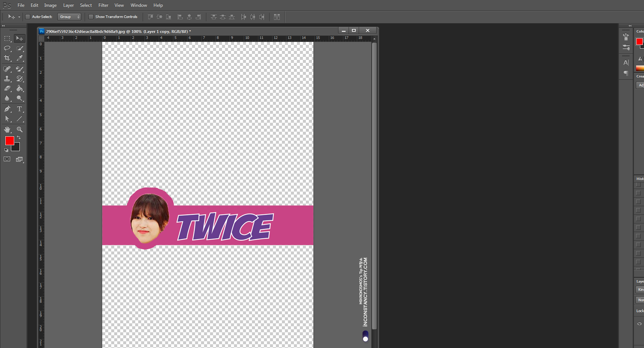This screenshot has width=644, height=348.
Task: Change screen mode from toolbox
Action: point(20,159)
